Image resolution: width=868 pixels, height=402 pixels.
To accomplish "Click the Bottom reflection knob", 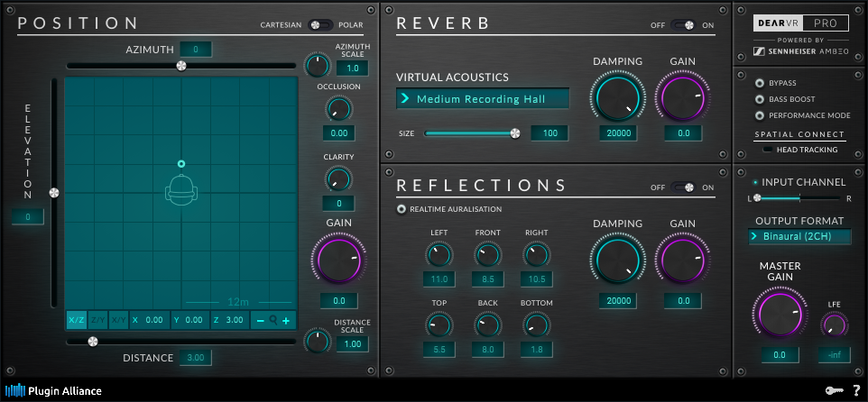I will [537, 325].
